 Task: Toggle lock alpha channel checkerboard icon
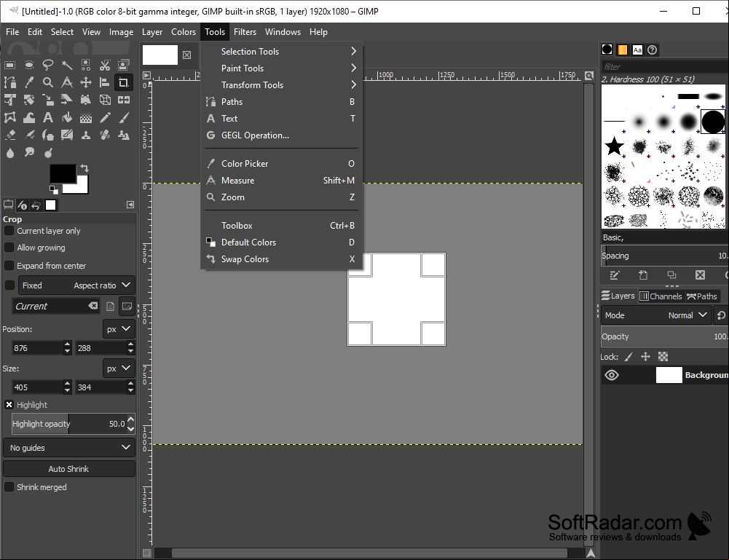pyautogui.click(x=663, y=356)
